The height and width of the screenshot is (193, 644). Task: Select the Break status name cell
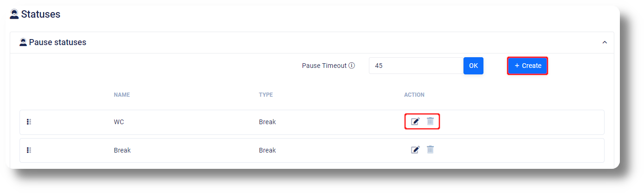(122, 151)
